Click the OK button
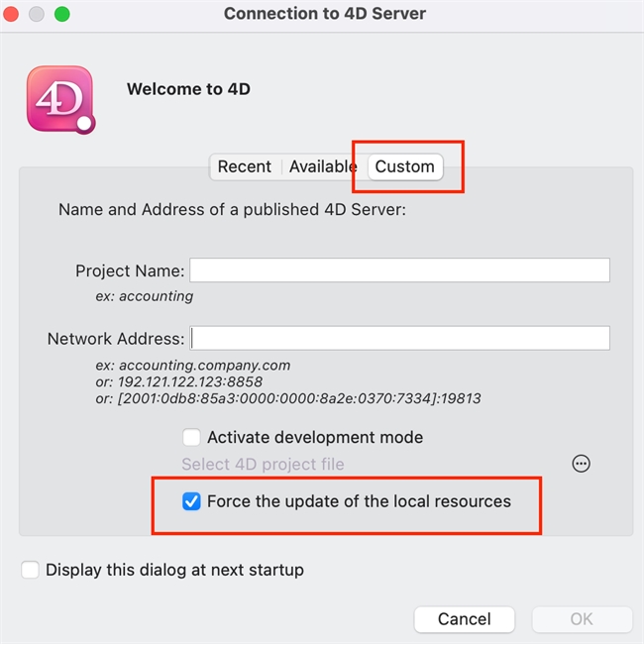644x645 pixels. (582, 619)
